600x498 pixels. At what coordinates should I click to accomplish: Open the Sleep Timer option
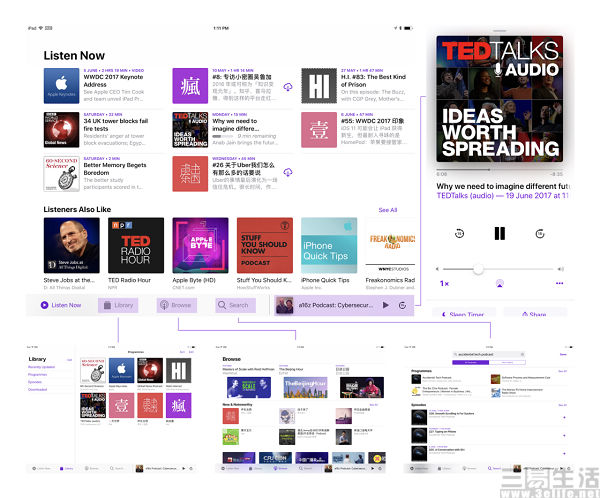(463, 314)
